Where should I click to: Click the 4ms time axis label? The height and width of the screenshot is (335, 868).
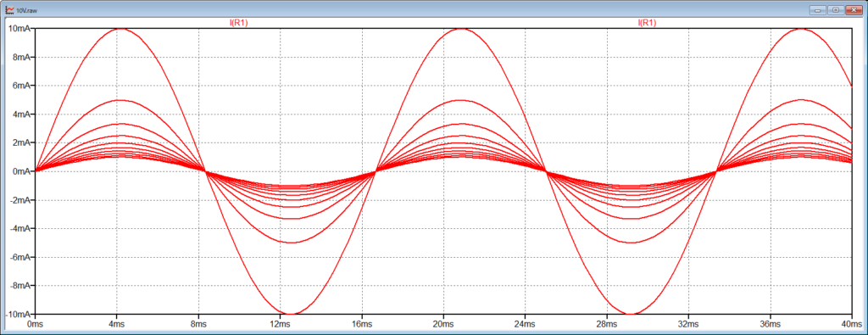click(x=116, y=323)
